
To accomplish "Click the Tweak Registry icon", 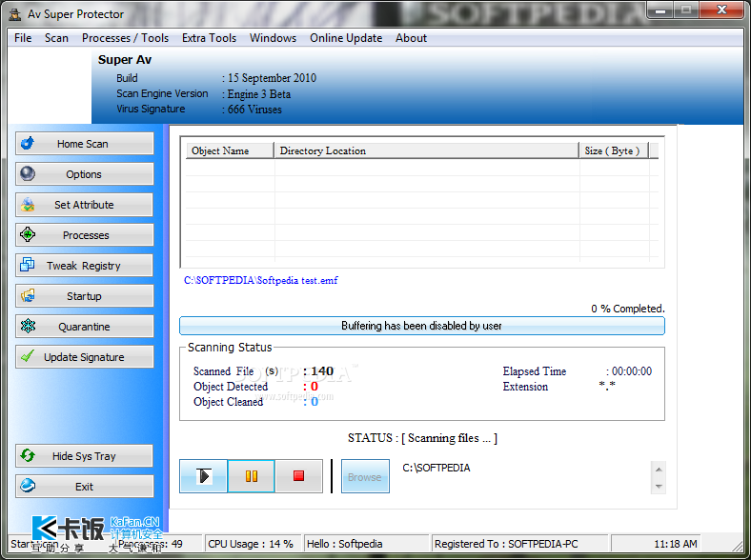I will click(x=28, y=265).
